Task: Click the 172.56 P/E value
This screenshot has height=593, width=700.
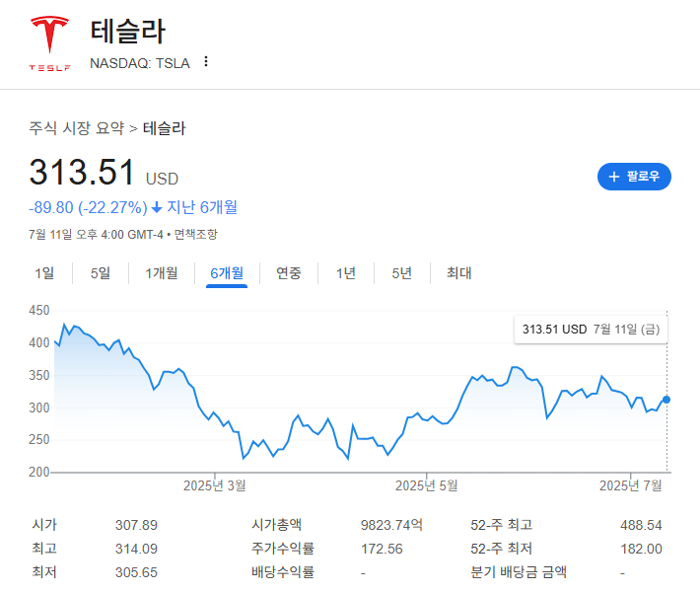Action: (382, 549)
